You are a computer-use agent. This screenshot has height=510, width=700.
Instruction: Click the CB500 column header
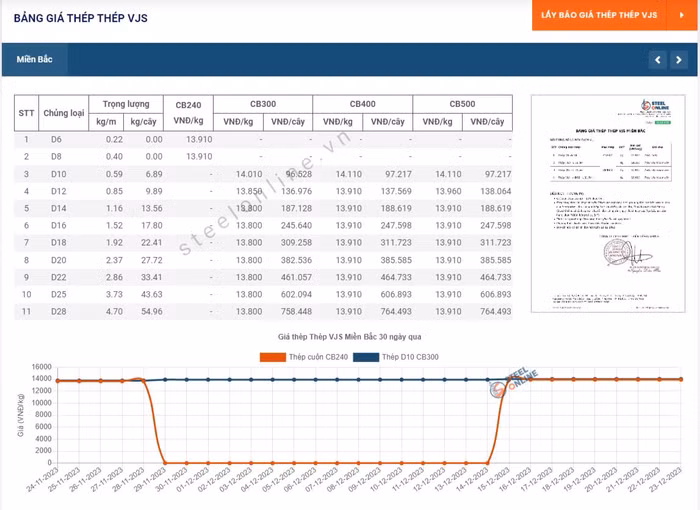point(462,104)
